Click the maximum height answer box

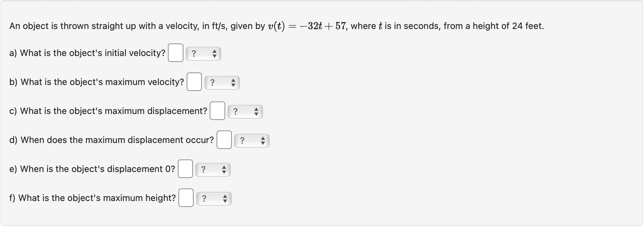(186, 198)
